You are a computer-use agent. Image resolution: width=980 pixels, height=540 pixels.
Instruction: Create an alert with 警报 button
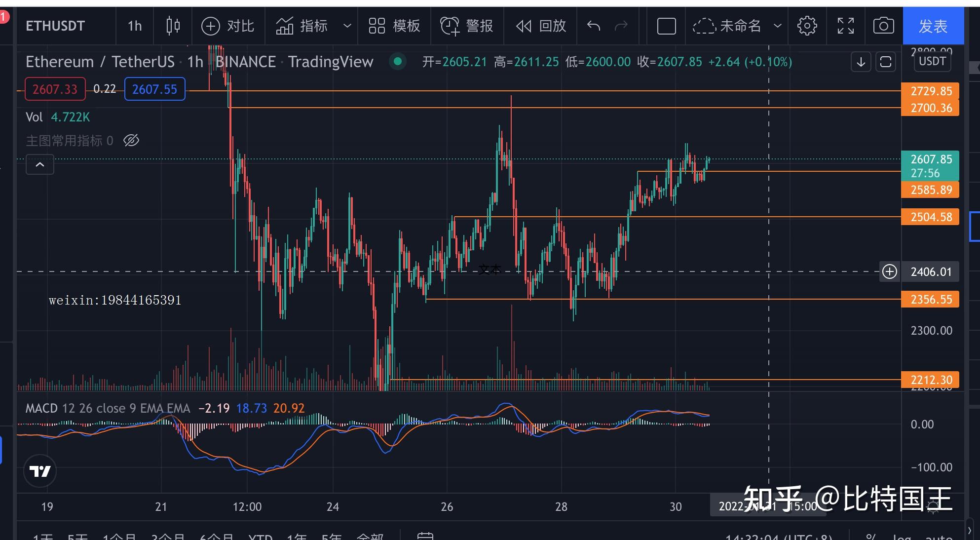tap(467, 26)
